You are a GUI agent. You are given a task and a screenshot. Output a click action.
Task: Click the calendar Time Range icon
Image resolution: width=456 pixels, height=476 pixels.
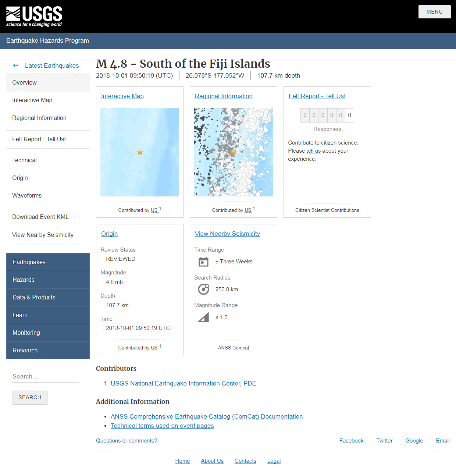click(x=203, y=262)
